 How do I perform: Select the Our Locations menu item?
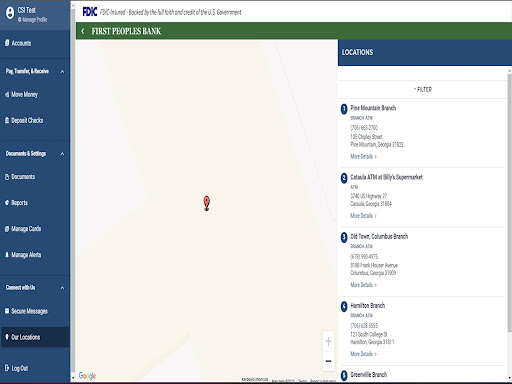coord(35,337)
